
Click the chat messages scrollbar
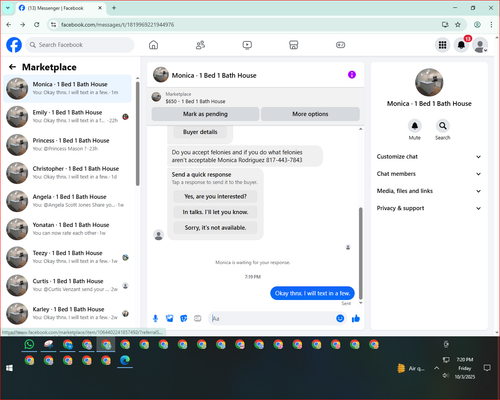pyautogui.click(x=360, y=253)
